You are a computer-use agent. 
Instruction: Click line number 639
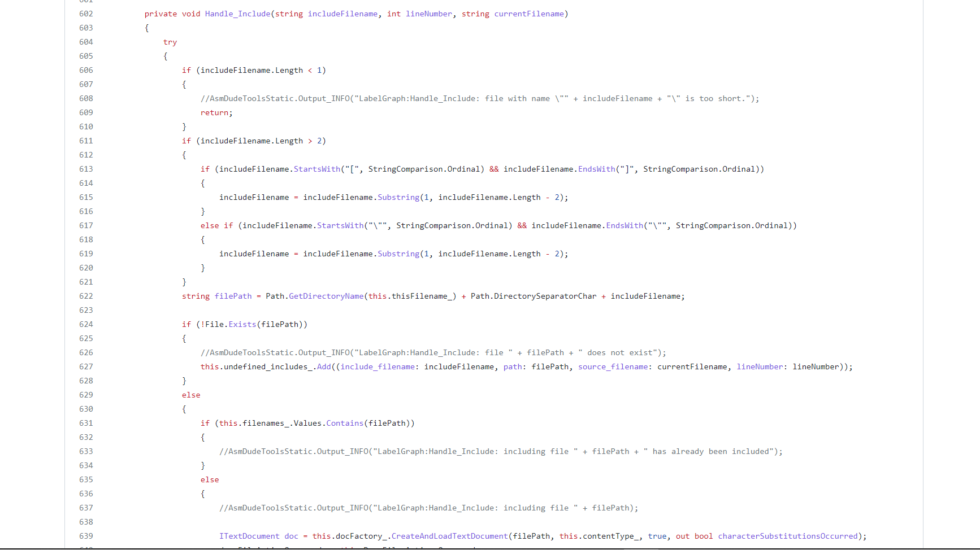tap(86, 536)
